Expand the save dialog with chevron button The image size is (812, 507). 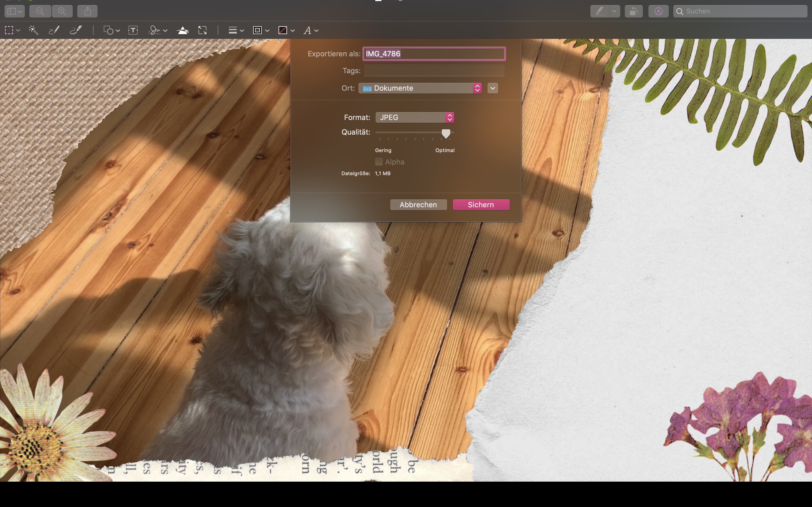tap(493, 88)
